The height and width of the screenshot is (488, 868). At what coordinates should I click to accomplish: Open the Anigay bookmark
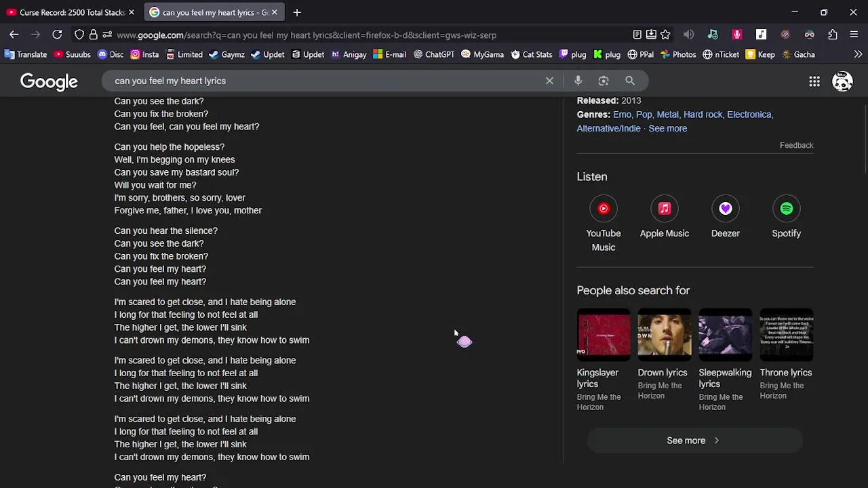point(349,54)
